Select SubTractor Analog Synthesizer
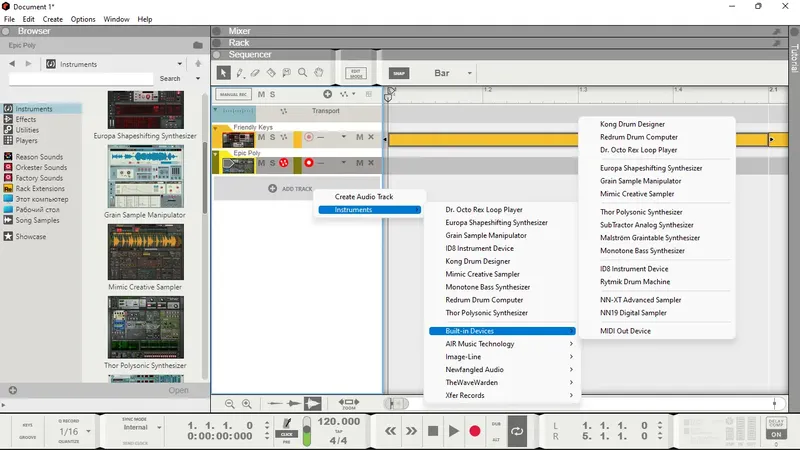The height and width of the screenshot is (450, 800). pos(646,225)
